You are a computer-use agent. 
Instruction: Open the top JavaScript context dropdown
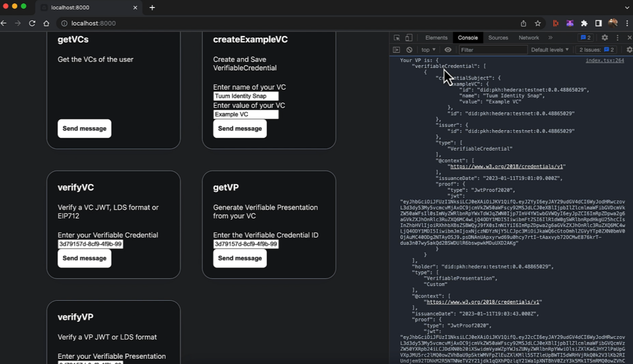pos(428,50)
